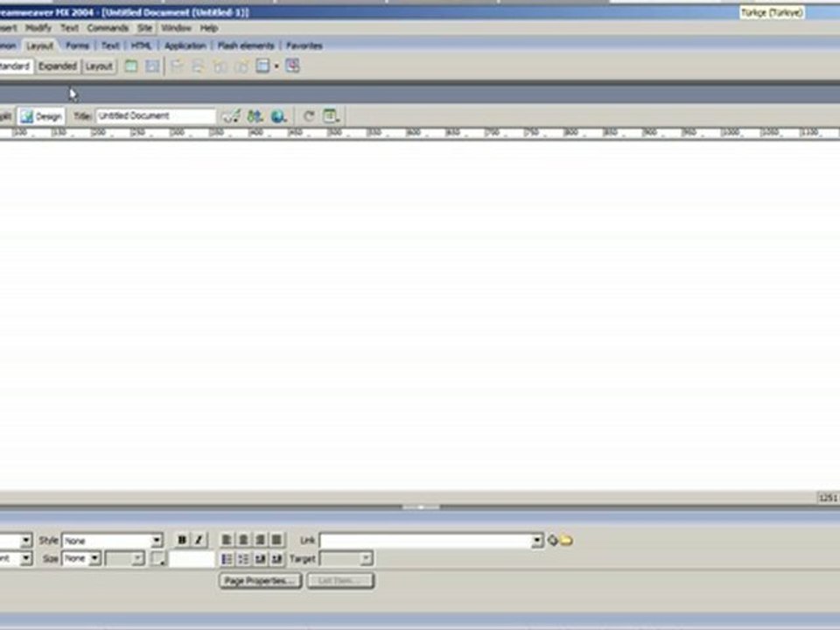This screenshot has height=630, width=840.
Task: Select the Text insert tab
Action: click(x=110, y=45)
